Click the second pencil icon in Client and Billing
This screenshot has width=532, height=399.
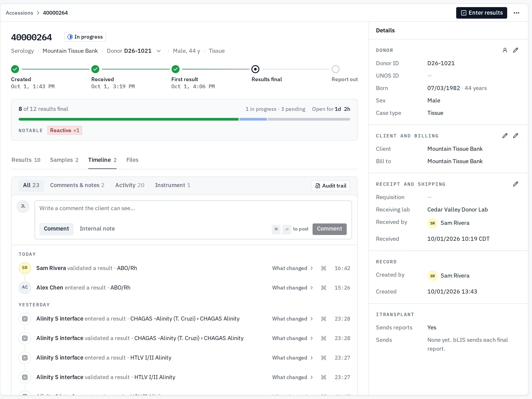pyautogui.click(x=515, y=136)
